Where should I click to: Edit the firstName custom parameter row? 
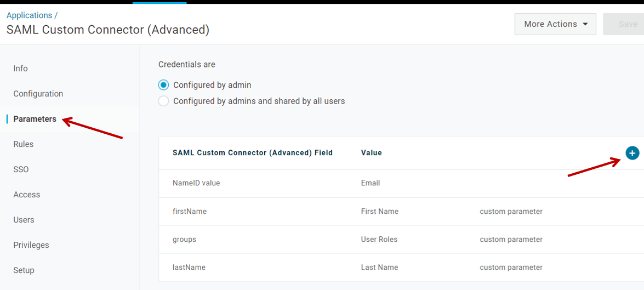190,212
